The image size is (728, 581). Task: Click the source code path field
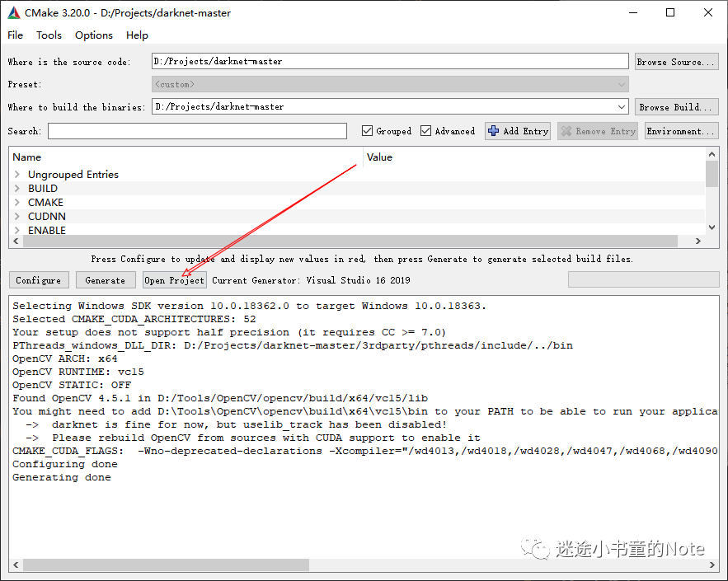390,61
